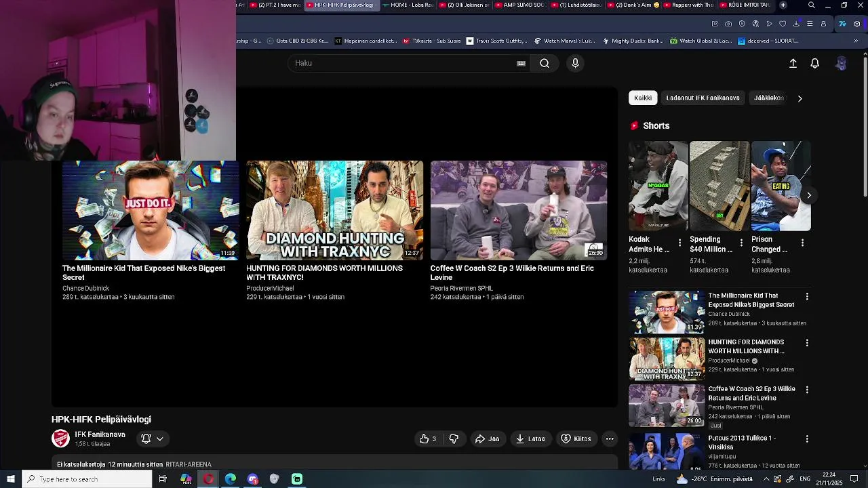Screen dimensions: 868x488
Task: Open the on-screen keyboard icon in search box
Action: point(521,63)
